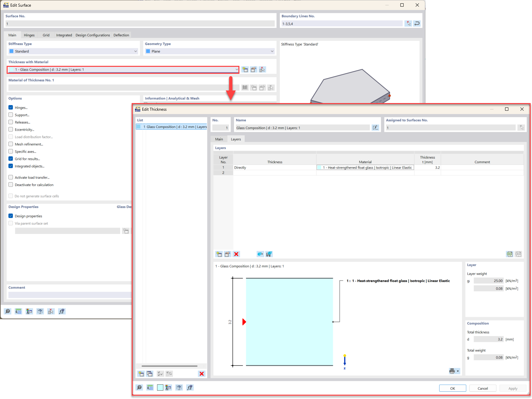Viewport: 532px width, 399px height.
Task: Print the layer composition graphic
Action: point(452,371)
